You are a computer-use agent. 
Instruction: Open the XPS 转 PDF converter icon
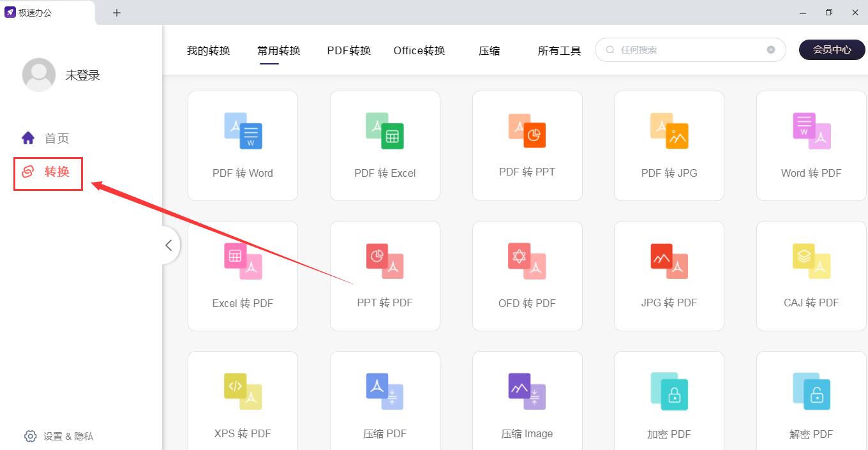coord(243,391)
